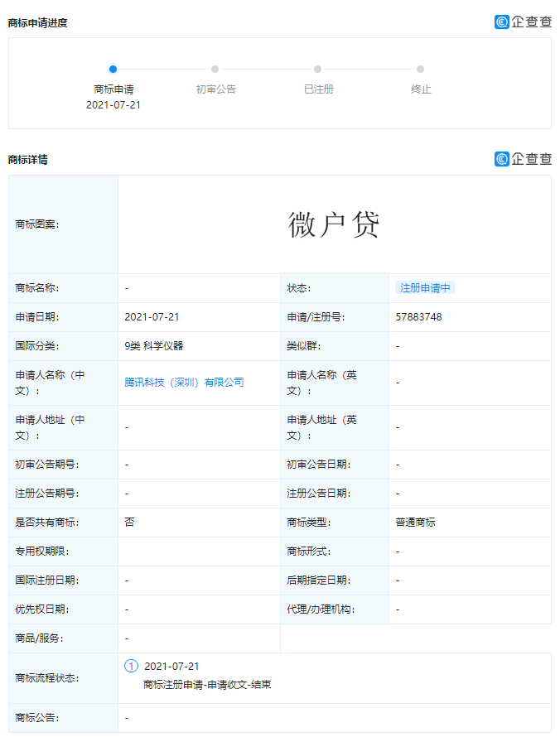Click the circled number 1 flow step icon
Image resolution: width=560 pixels, height=737 pixels.
[x=131, y=666]
